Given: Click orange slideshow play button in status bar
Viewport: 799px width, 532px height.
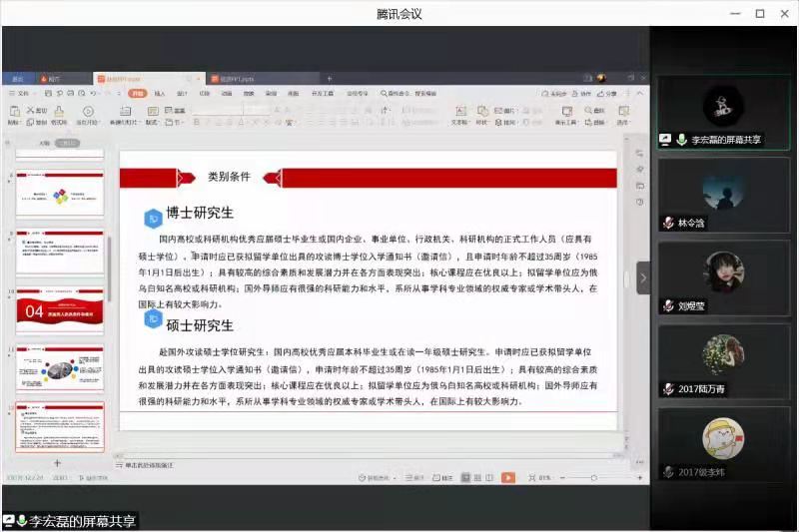Looking at the screenshot, I should click(507, 478).
